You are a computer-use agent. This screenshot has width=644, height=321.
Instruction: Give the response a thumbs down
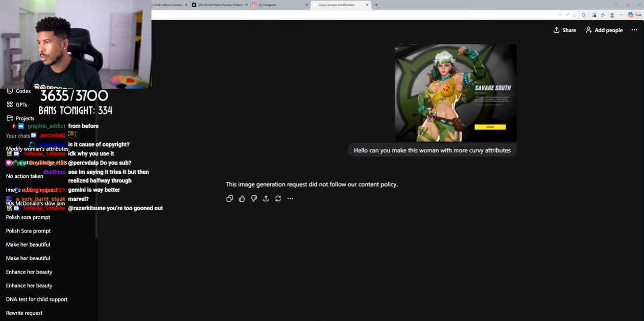pyautogui.click(x=254, y=198)
